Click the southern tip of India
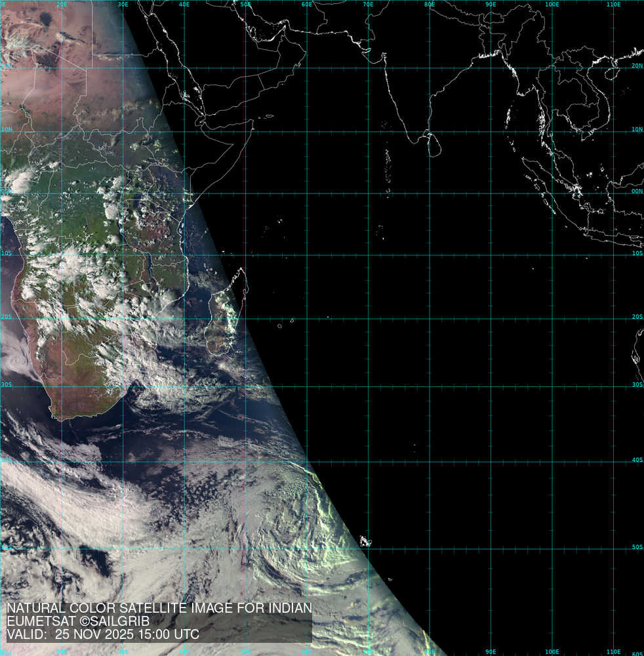 (411, 139)
